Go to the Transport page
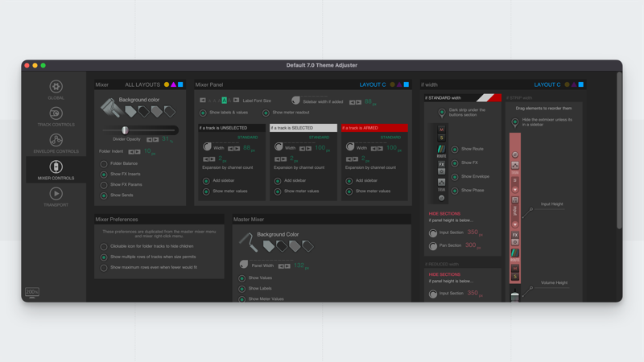 [x=56, y=196]
